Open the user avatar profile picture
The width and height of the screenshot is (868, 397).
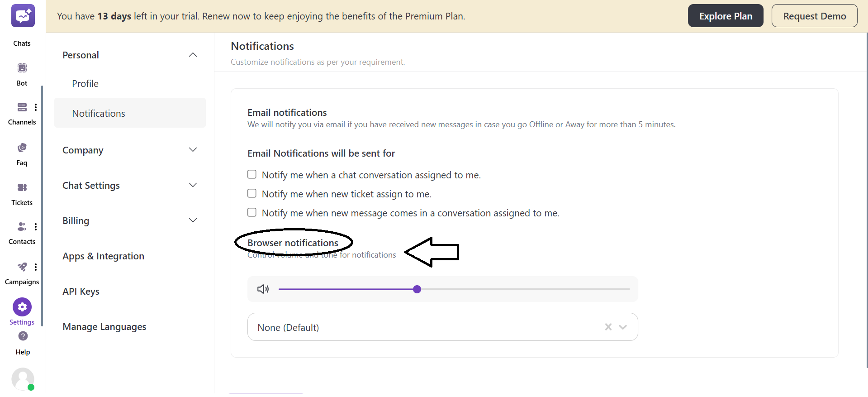pyautogui.click(x=23, y=379)
